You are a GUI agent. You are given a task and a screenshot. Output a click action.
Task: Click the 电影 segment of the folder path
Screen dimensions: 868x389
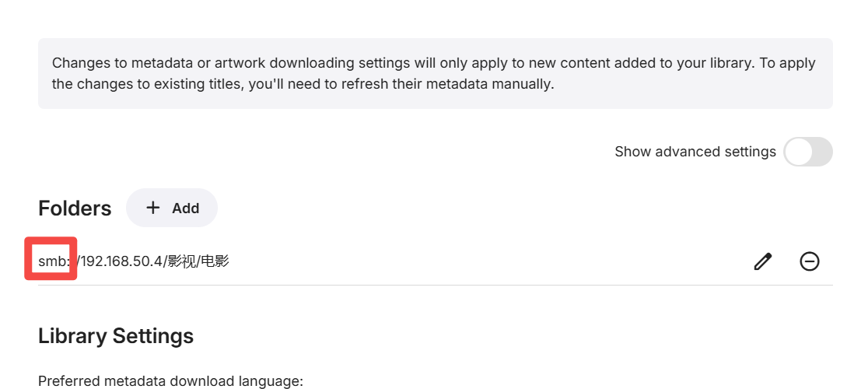pos(215,261)
